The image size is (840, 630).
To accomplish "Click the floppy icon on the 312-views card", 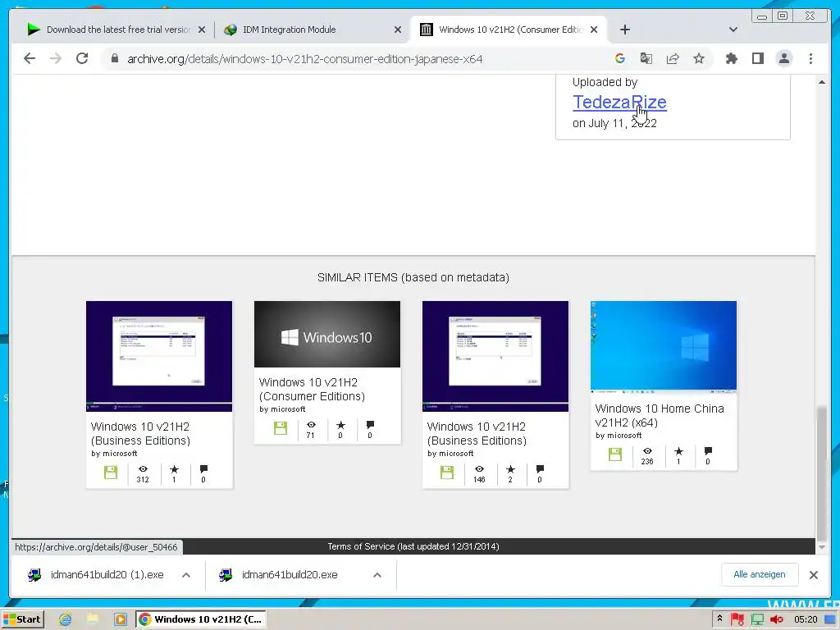I will [111, 472].
